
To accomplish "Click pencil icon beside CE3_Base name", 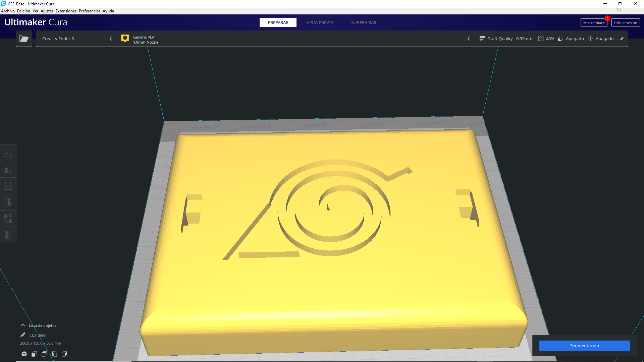I will pos(23,335).
